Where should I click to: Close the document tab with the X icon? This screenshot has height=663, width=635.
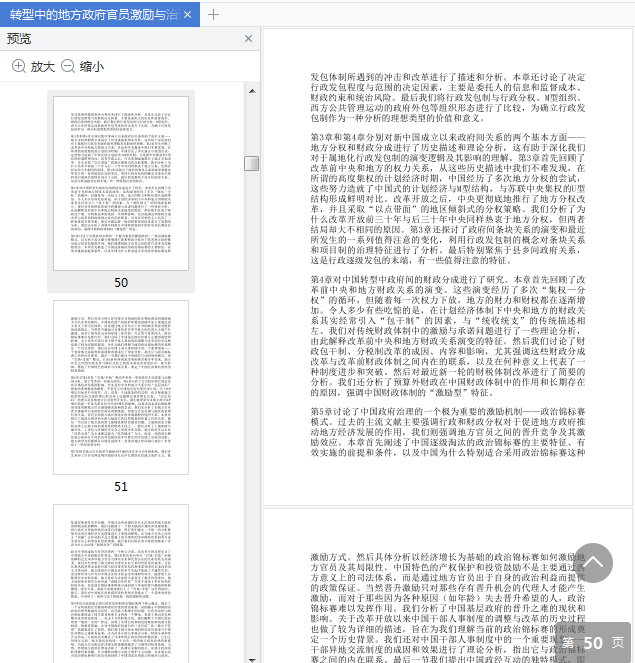coord(188,15)
